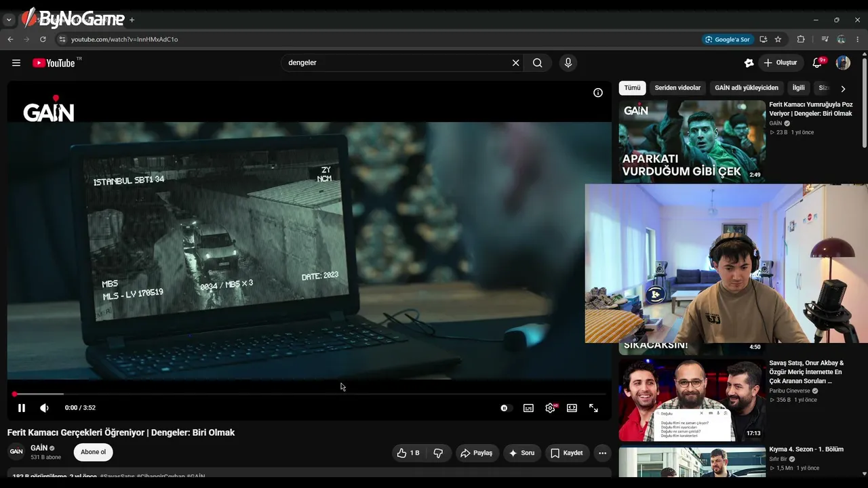This screenshot has height=488, width=868.
Task: Open the Paribu Cineverse channel link
Action: click(789, 391)
